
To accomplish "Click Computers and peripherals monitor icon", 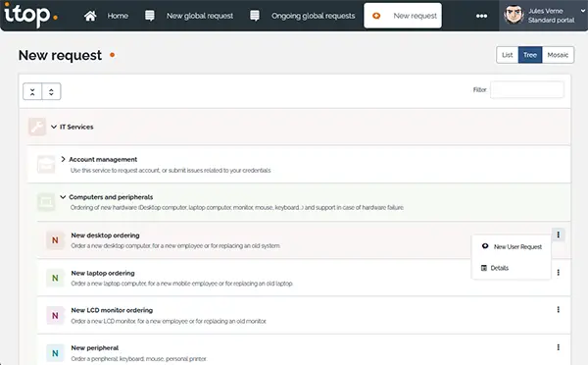I will tap(46, 202).
